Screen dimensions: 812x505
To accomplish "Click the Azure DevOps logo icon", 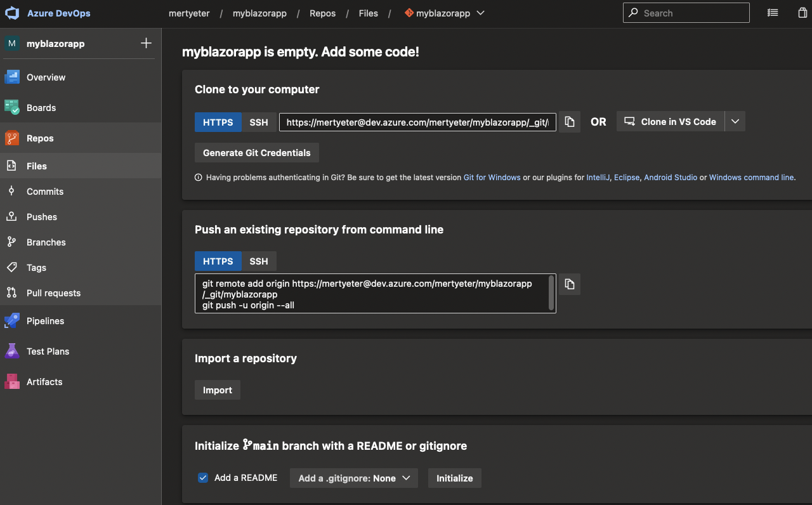I will (x=12, y=13).
